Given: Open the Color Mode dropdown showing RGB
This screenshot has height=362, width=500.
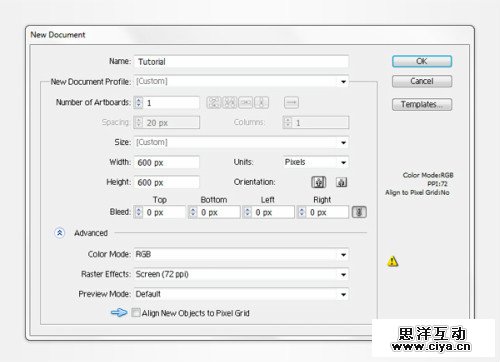Looking at the screenshot, I should (x=241, y=254).
